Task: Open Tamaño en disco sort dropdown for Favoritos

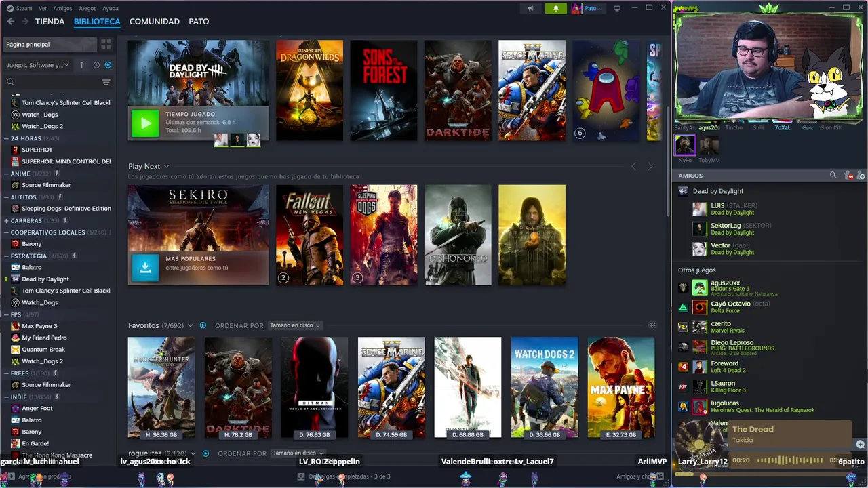Action: click(x=295, y=325)
